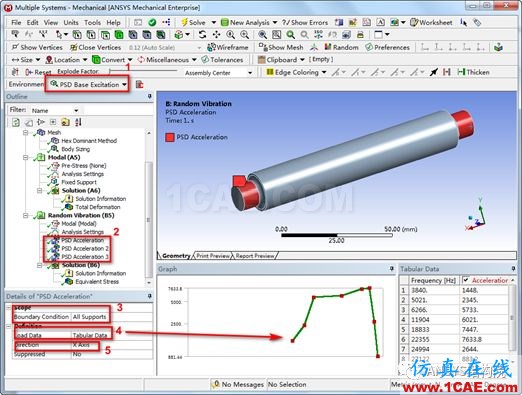Click Random colors icon
Screen dimensions: 522x395
click(328, 47)
